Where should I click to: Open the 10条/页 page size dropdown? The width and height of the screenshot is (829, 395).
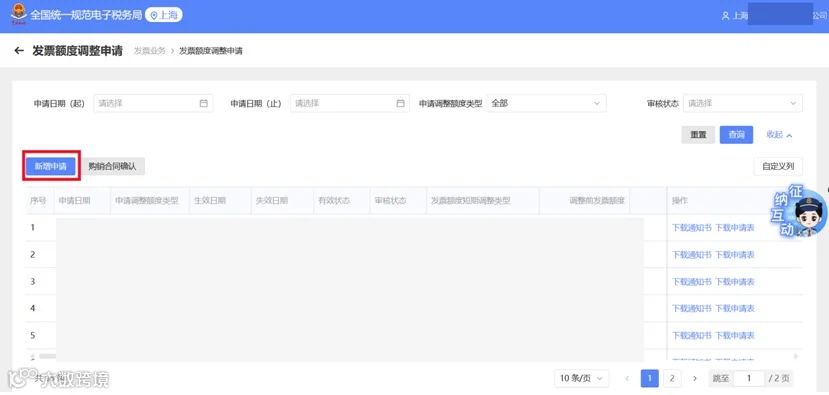tap(582, 378)
